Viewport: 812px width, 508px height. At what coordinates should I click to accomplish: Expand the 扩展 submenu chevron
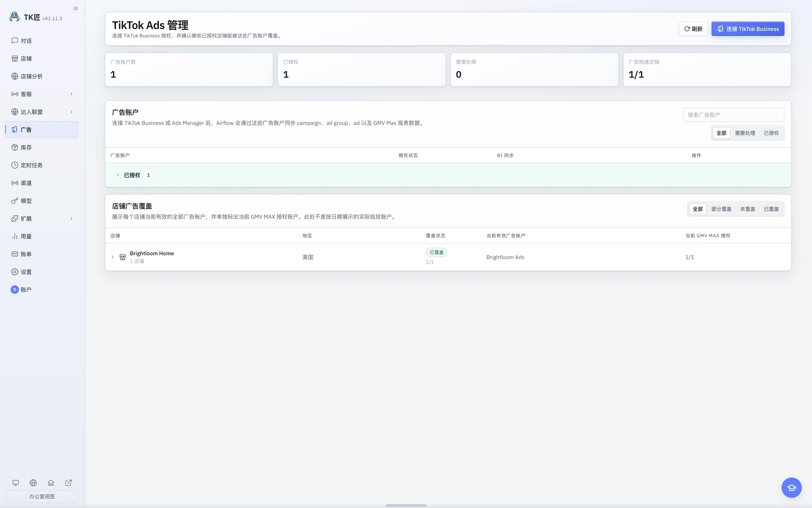(71, 219)
